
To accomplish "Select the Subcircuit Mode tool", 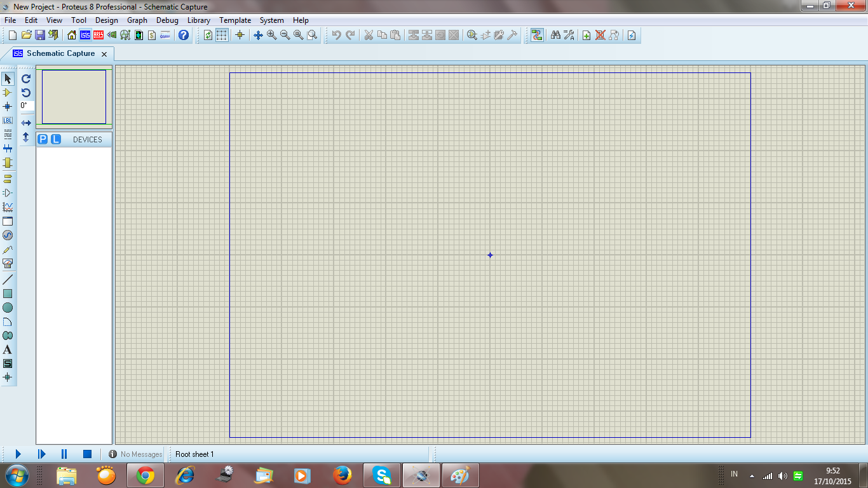I will tap(8, 163).
